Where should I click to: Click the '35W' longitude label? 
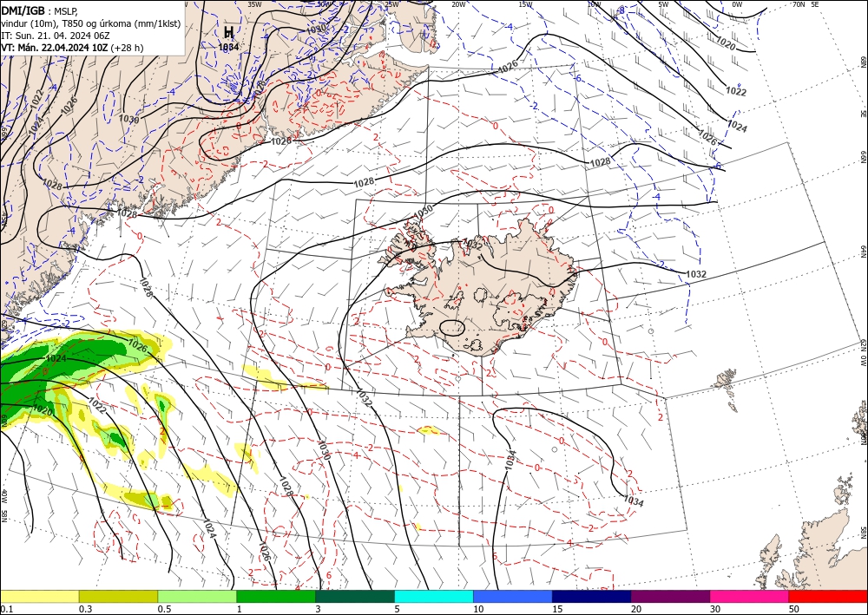tap(254, 3)
